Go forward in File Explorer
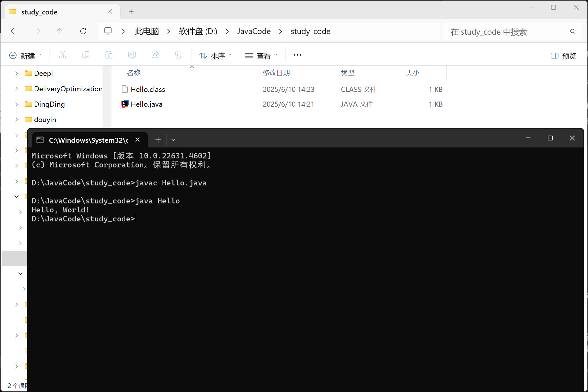The height and width of the screenshot is (392, 588). [x=37, y=31]
